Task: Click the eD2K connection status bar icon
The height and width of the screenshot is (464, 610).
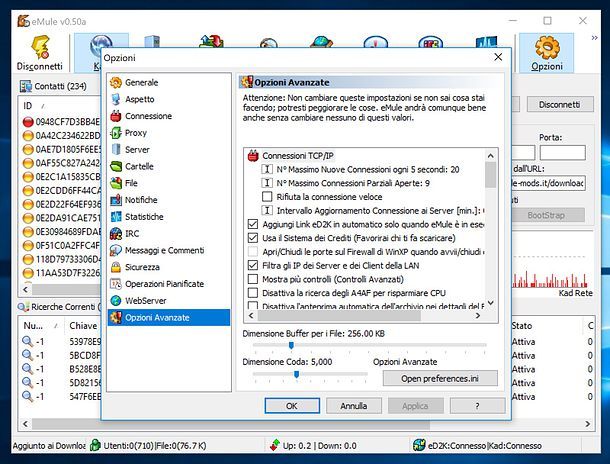Action: pos(419,445)
